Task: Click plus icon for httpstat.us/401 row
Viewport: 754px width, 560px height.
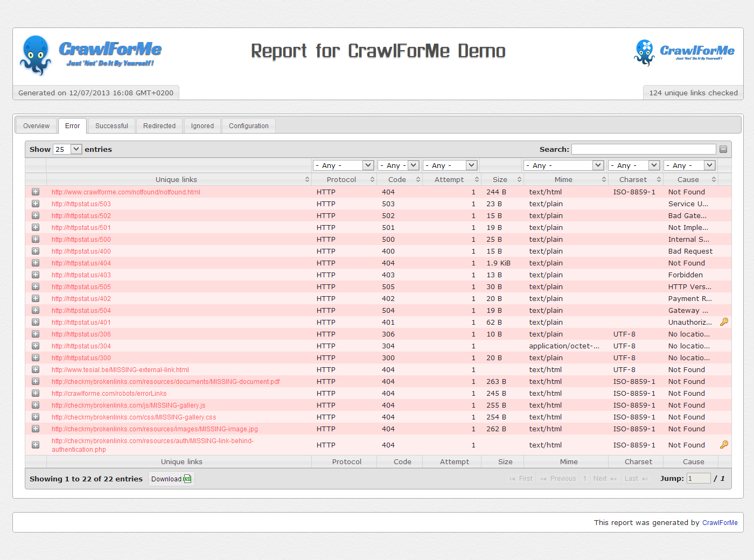Action: (36, 323)
